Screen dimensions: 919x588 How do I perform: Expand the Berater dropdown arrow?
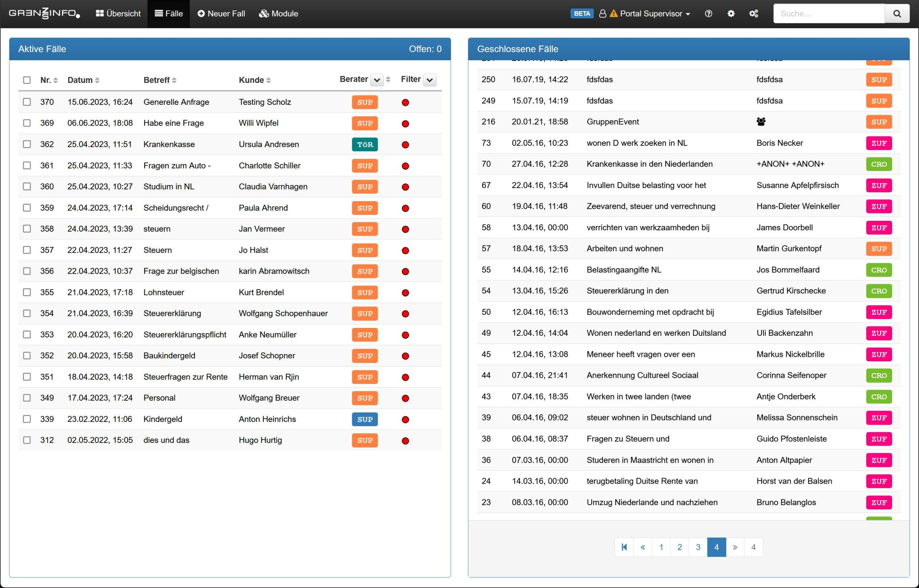pos(377,80)
